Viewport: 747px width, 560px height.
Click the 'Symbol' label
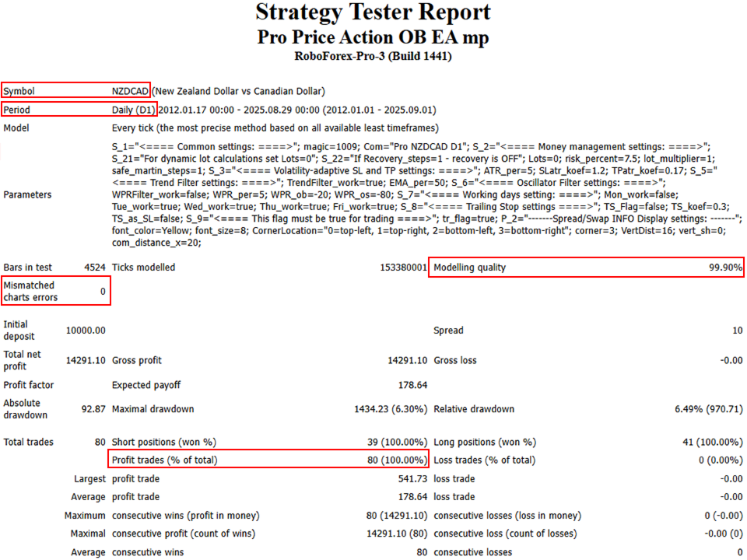pos(19,91)
